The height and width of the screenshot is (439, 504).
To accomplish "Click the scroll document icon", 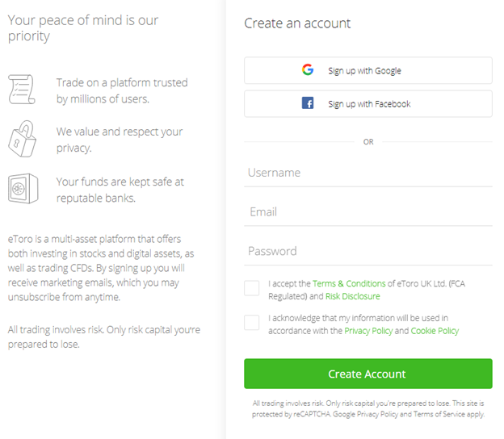I will (x=22, y=90).
